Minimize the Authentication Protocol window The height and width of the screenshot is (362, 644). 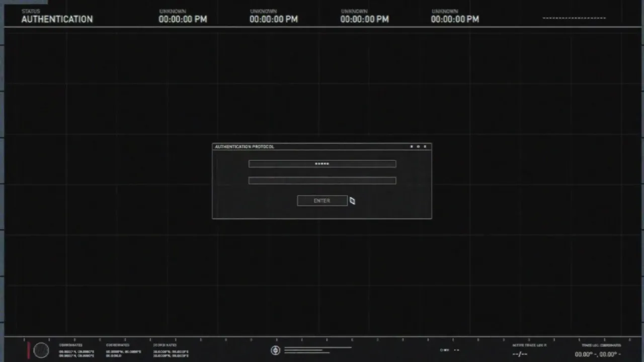point(412,146)
